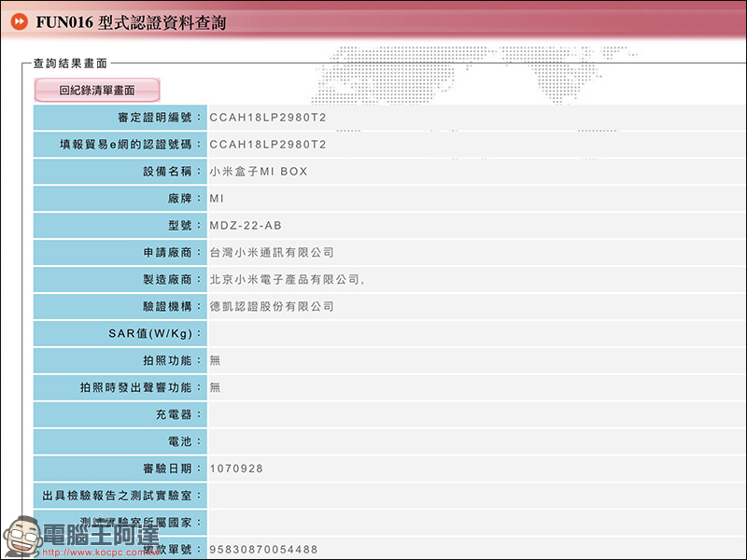Click manufacturer 北京小米電子產品有限公司

(285, 280)
